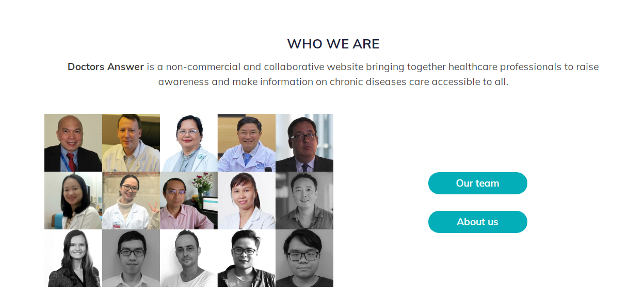Viewport: 644px width, 300px height.
Task: Select the photo of the doctor in a dark suit and red tie
Action: (x=73, y=143)
